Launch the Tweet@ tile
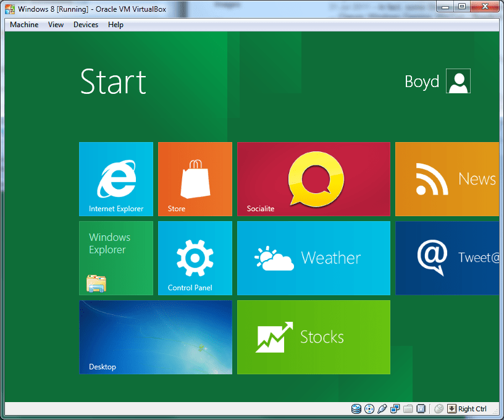Viewport: 504px width, 420px height. tap(447, 258)
